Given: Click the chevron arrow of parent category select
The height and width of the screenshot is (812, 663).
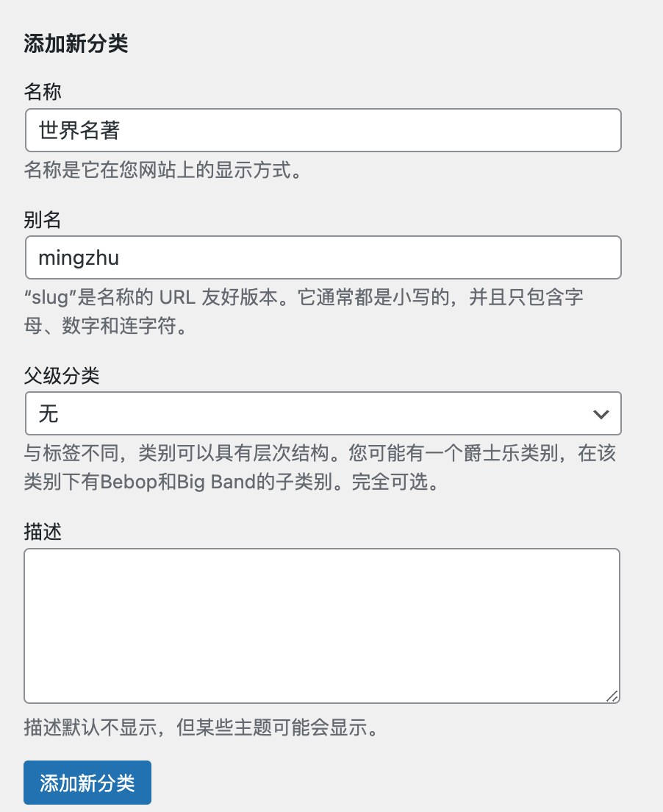Looking at the screenshot, I should click(x=601, y=414).
